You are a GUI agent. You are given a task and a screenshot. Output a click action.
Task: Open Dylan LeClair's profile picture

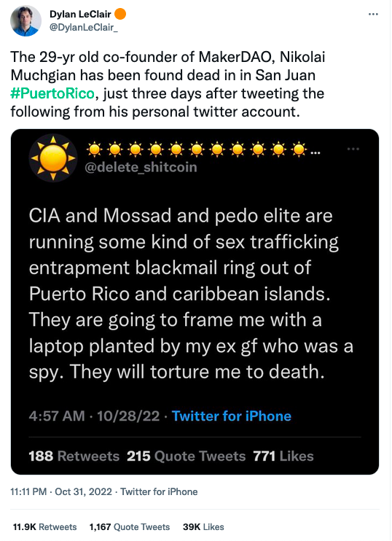click(x=26, y=20)
